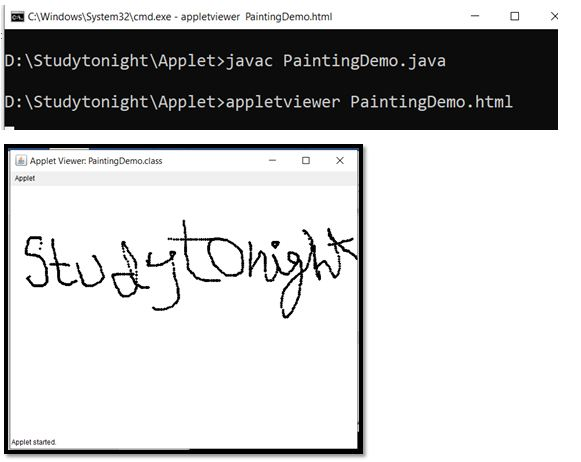Viewport: 581px width, 462px height.
Task: Minimize the cmd.exe window
Action: (x=475, y=16)
